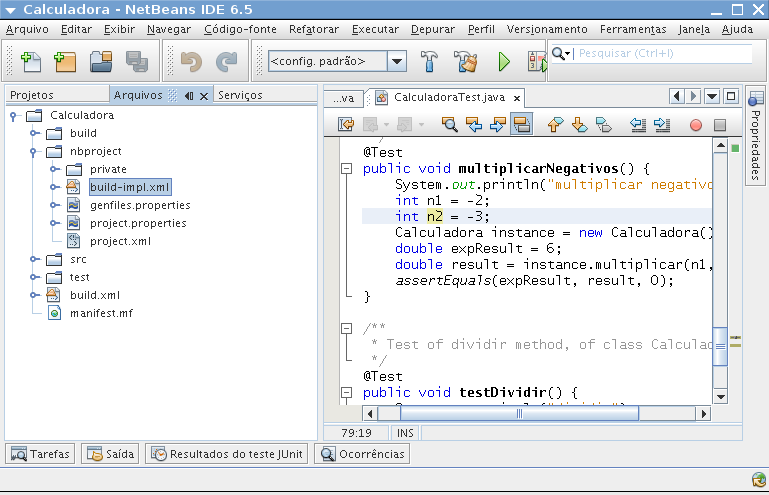Select project.properties in file tree
This screenshot has width=769, height=495.
click(138, 223)
